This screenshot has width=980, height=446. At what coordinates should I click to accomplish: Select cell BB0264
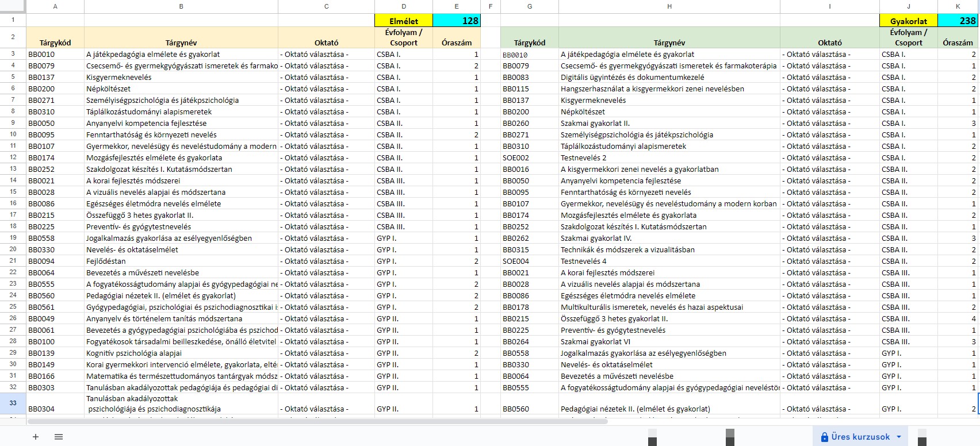[530, 341]
